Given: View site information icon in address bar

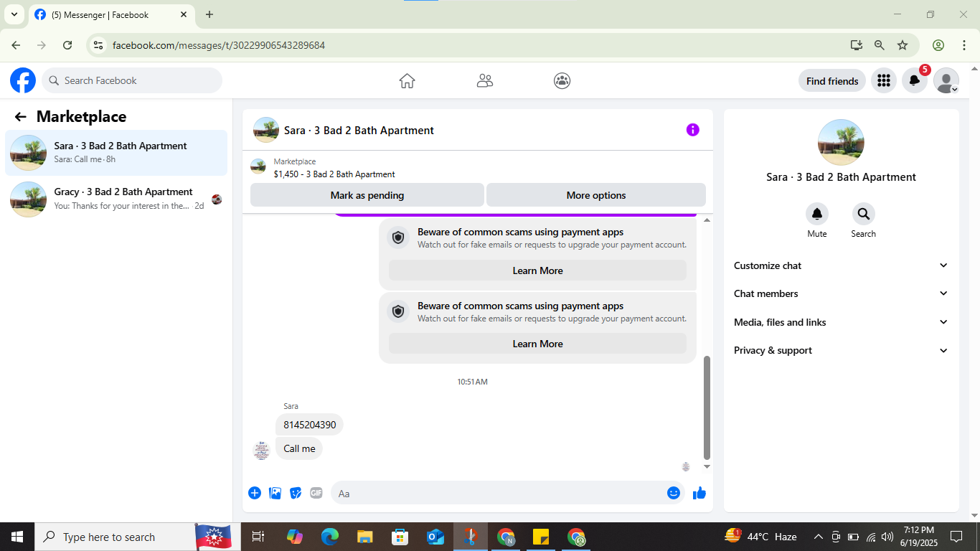Looking at the screenshot, I should [99, 45].
